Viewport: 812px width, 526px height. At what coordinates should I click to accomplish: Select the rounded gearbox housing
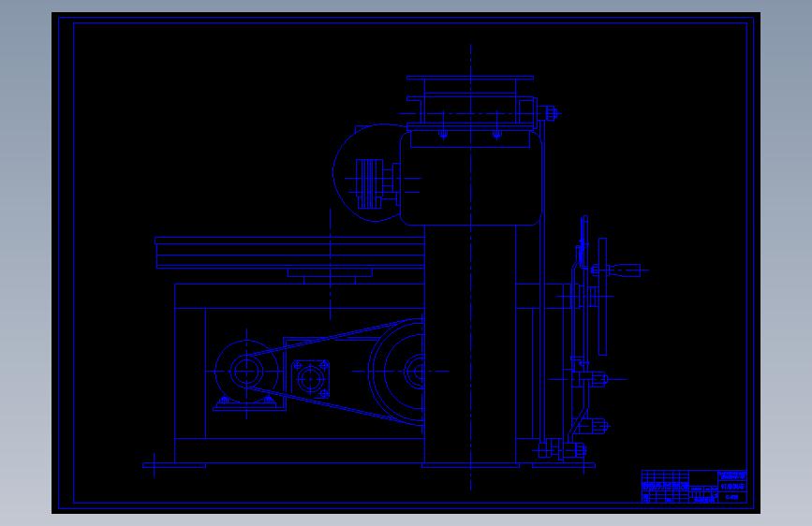click(471, 178)
